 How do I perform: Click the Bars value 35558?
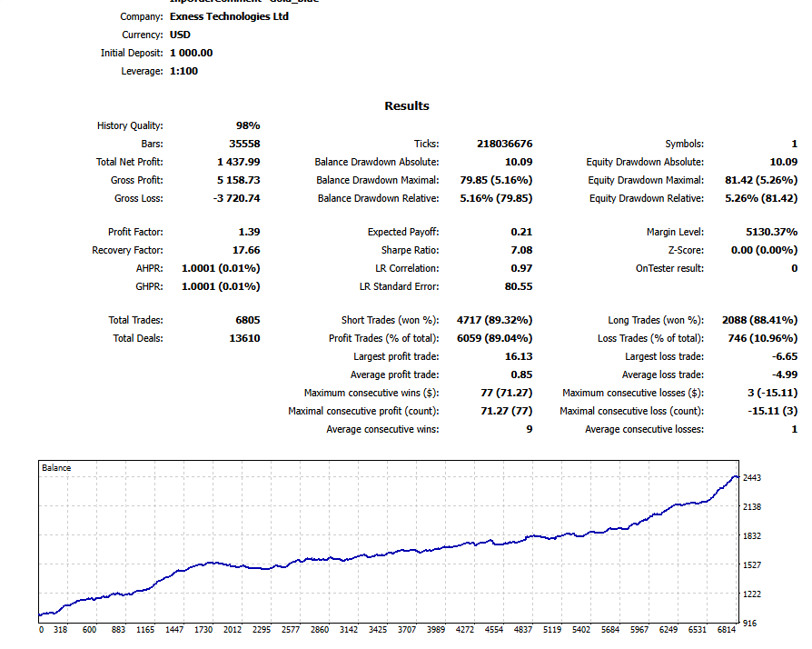pos(244,144)
